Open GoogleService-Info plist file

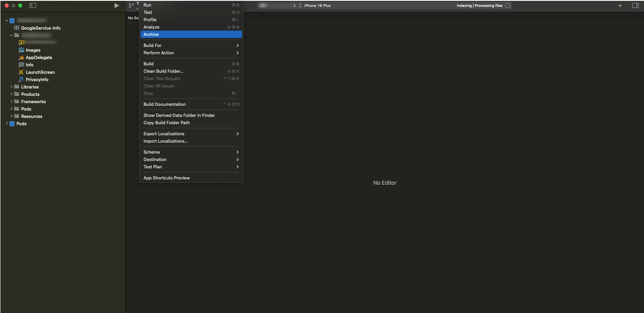pyautogui.click(x=40, y=28)
